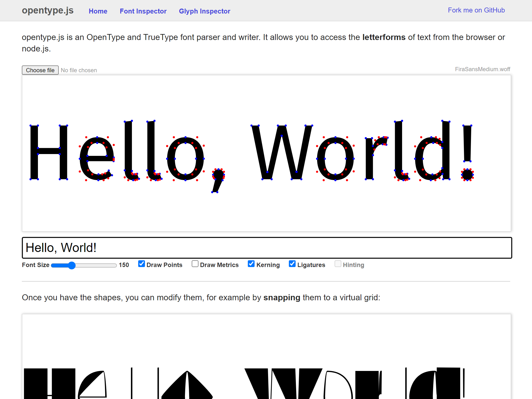
Task: Turn off Kerning
Action: coord(251,264)
